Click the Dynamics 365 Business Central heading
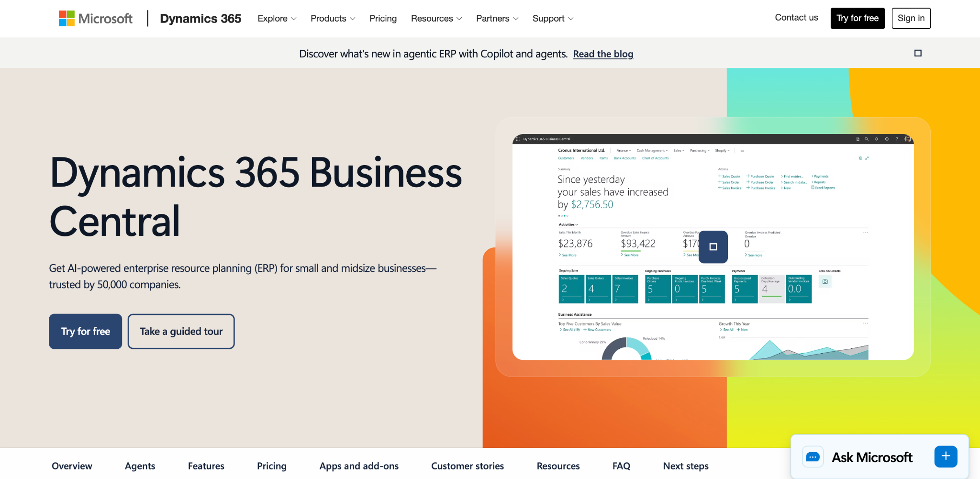 tap(256, 197)
